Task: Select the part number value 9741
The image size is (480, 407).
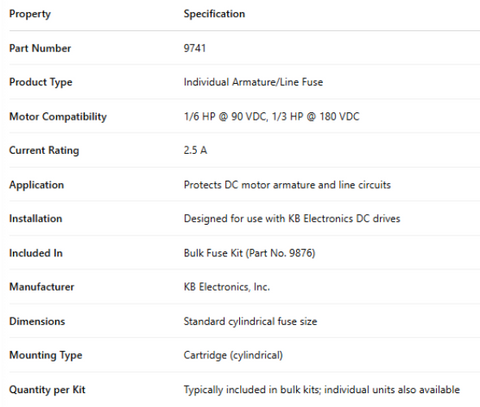Action: 195,48
